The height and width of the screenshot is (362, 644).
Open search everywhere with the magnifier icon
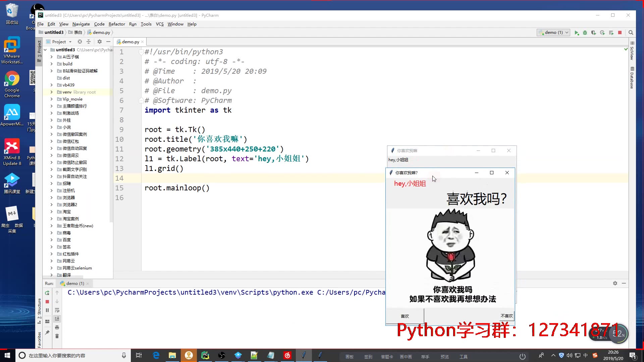(x=631, y=33)
